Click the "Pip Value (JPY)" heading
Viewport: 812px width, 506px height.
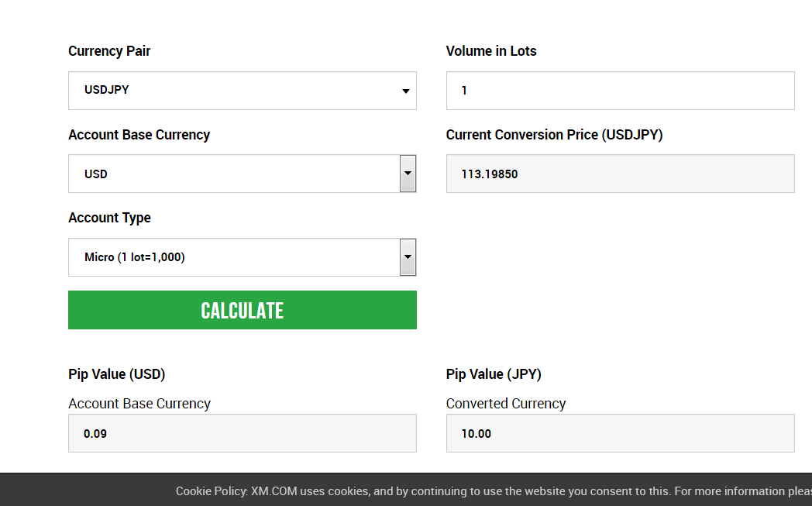(494, 374)
